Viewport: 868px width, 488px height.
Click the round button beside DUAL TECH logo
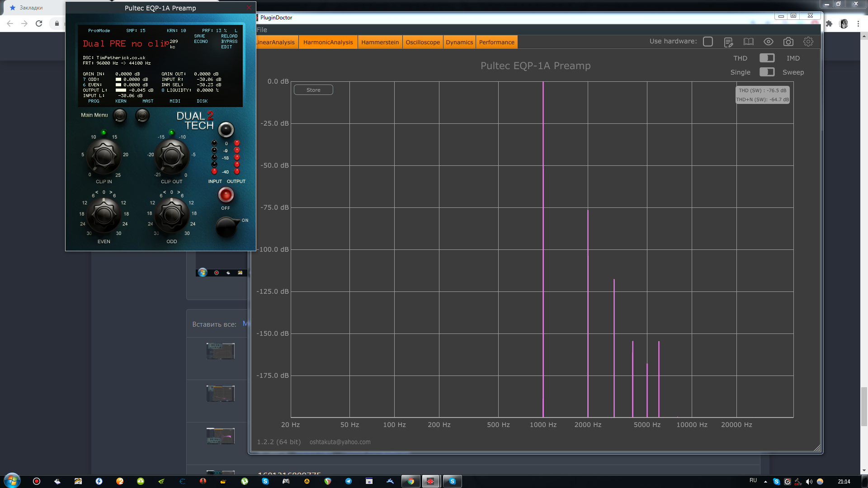pyautogui.click(x=226, y=130)
